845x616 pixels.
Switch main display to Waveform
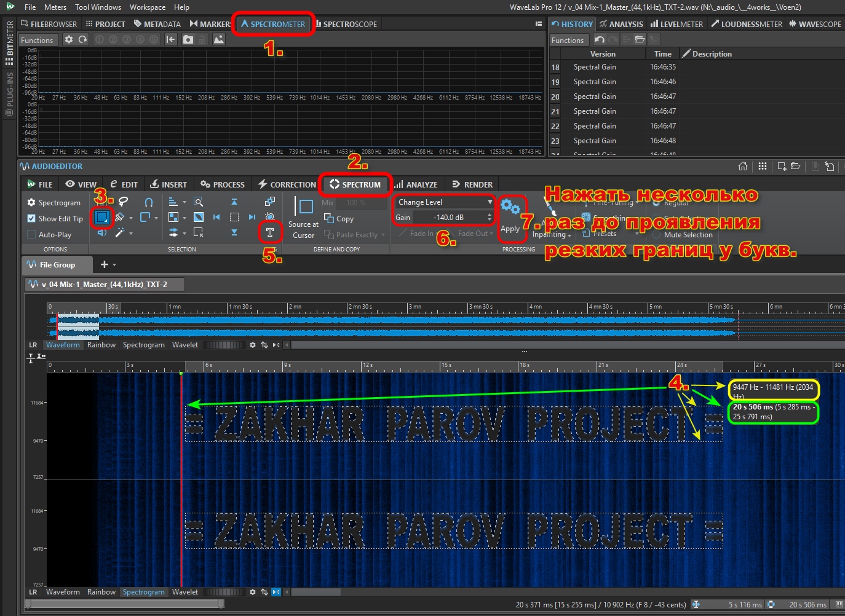[x=63, y=592]
